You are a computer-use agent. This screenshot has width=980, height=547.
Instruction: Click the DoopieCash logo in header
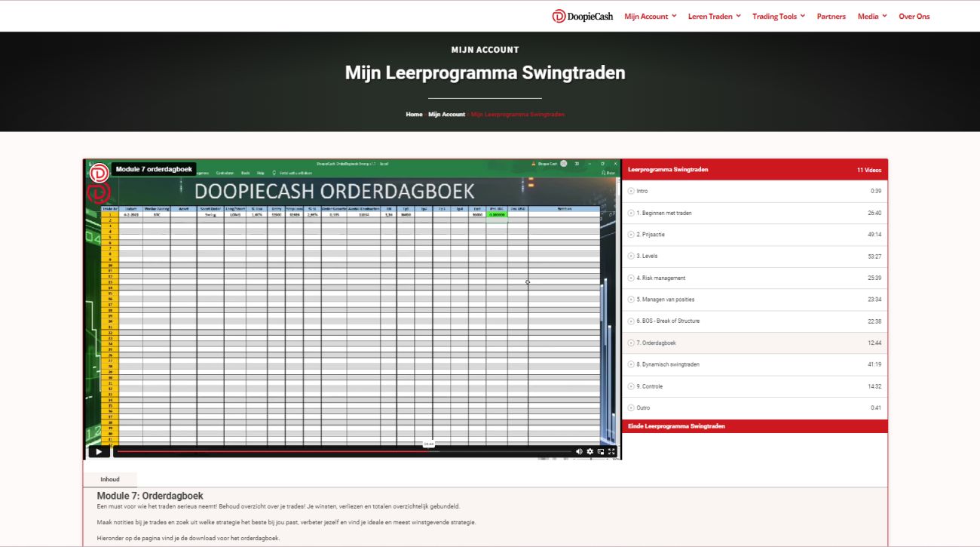(583, 16)
